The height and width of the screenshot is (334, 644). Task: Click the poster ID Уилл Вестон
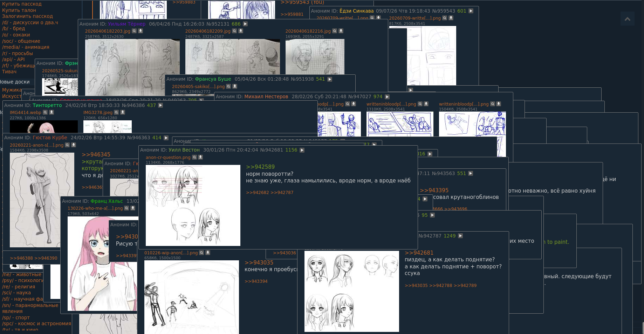pos(184,150)
